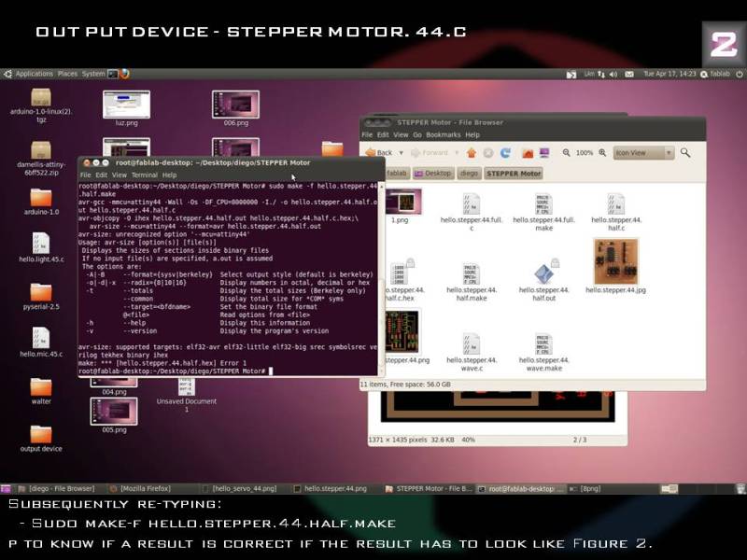Open the Icon View dropdown
Viewport: 747px width, 560px height.
point(643,153)
